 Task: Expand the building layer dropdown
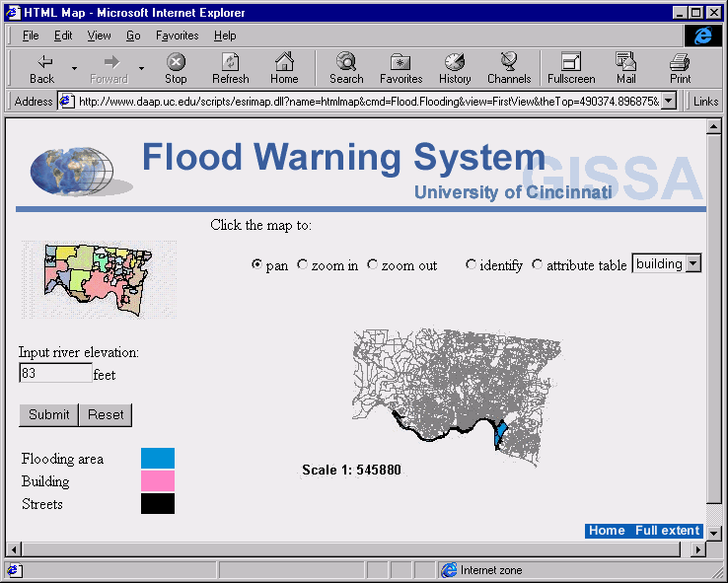click(x=692, y=263)
